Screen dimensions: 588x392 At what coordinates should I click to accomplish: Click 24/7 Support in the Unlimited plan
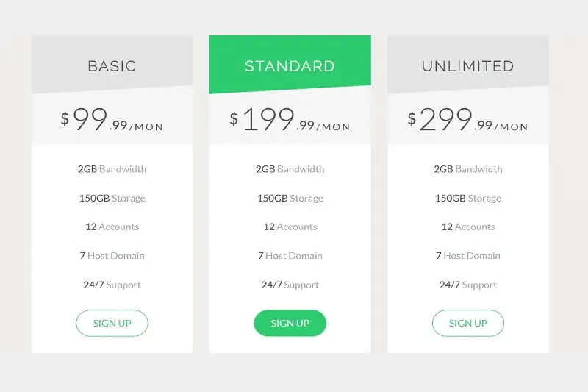point(468,285)
